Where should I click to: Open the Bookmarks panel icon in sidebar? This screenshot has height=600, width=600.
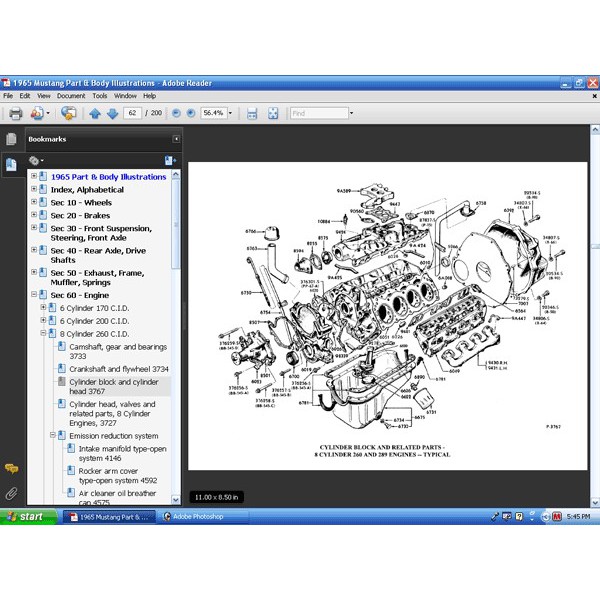11,165
